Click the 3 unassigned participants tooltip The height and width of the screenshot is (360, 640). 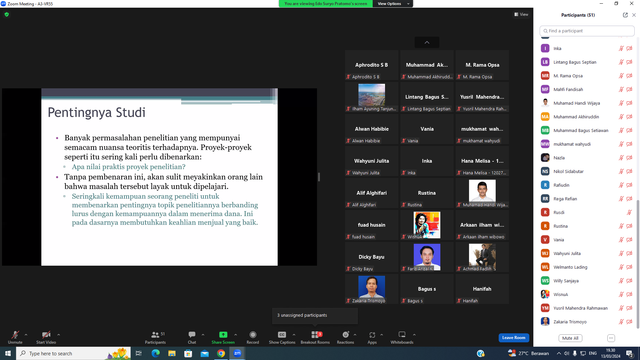(x=315, y=316)
